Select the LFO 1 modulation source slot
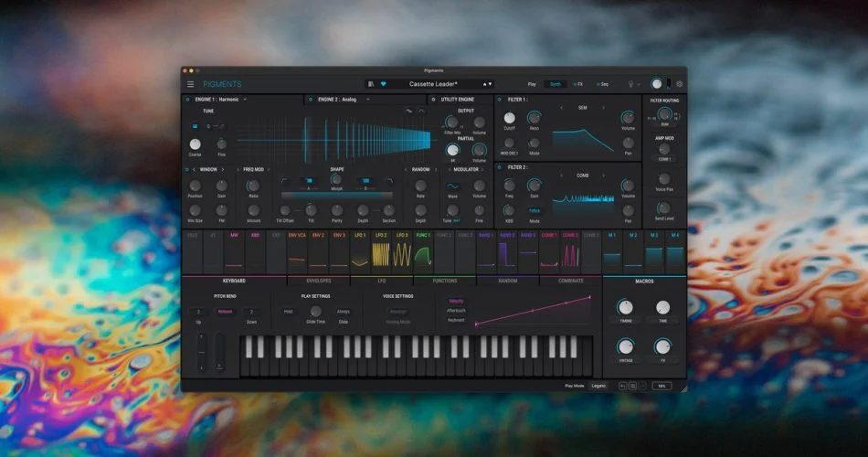Viewport: 868px width, 457px height. coord(360,252)
